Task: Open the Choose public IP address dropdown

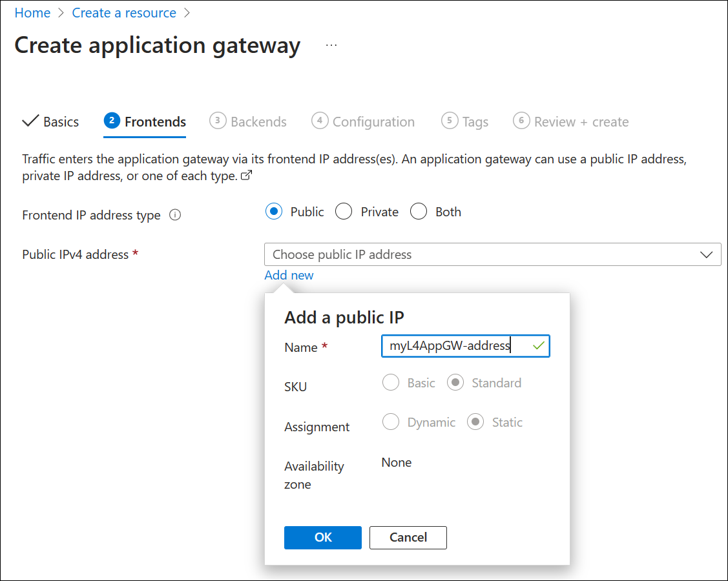Action: [x=492, y=254]
